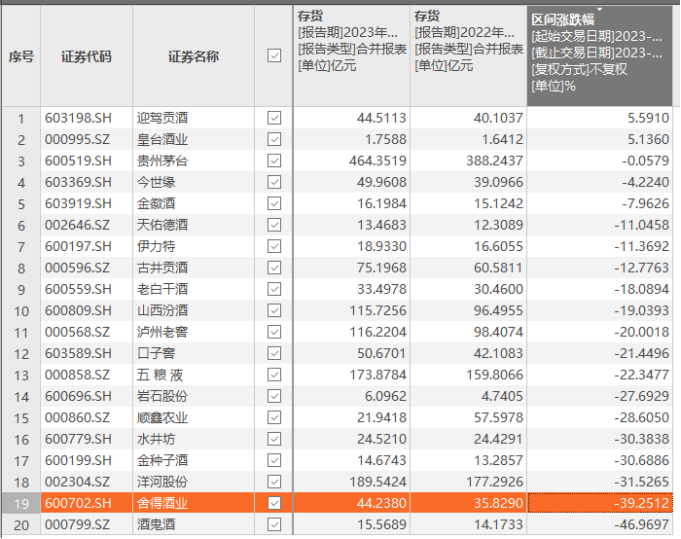The height and width of the screenshot is (539, 681).
Task: Click the name 顺鑫农业
Action: pos(162,417)
